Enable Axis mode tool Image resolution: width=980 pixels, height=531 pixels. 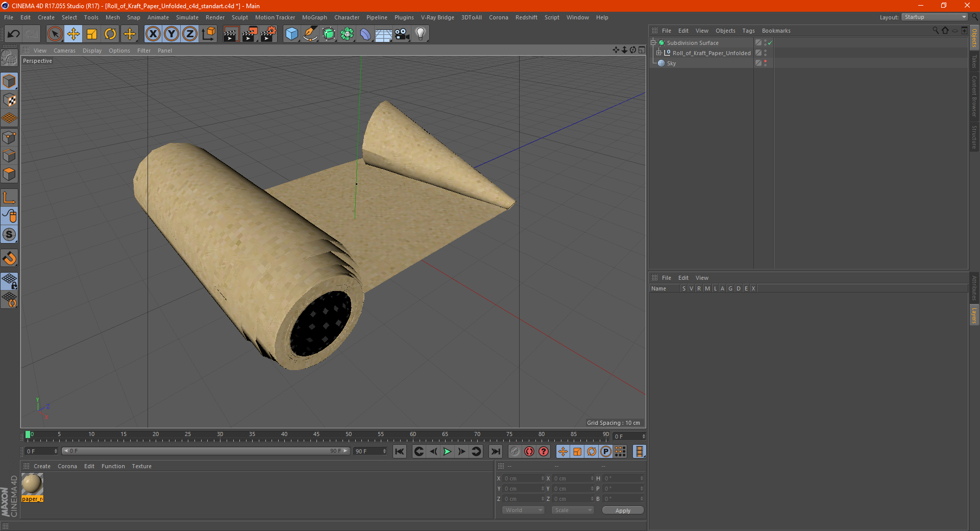pyautogui.click(x=9, y=198)
